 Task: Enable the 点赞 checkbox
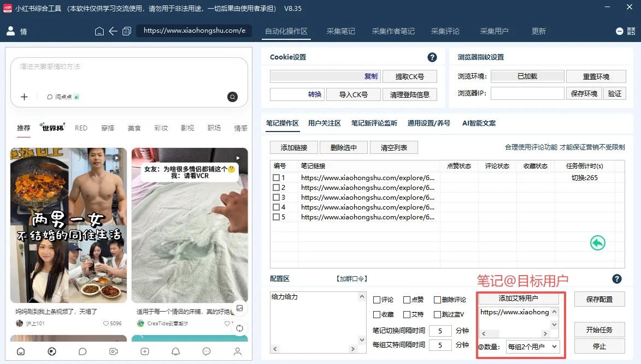click(407, 300)
